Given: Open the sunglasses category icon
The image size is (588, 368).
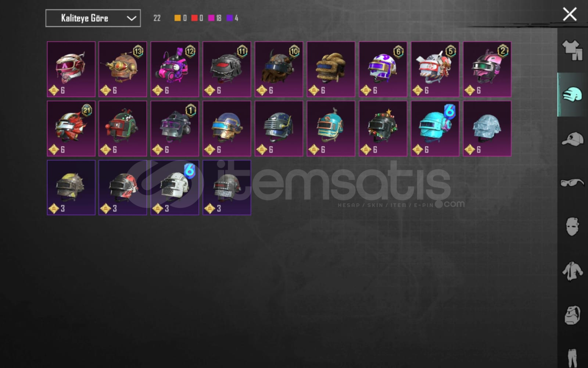Looking at the screenshot, I should pyautogui.click(x=572, y=182).
